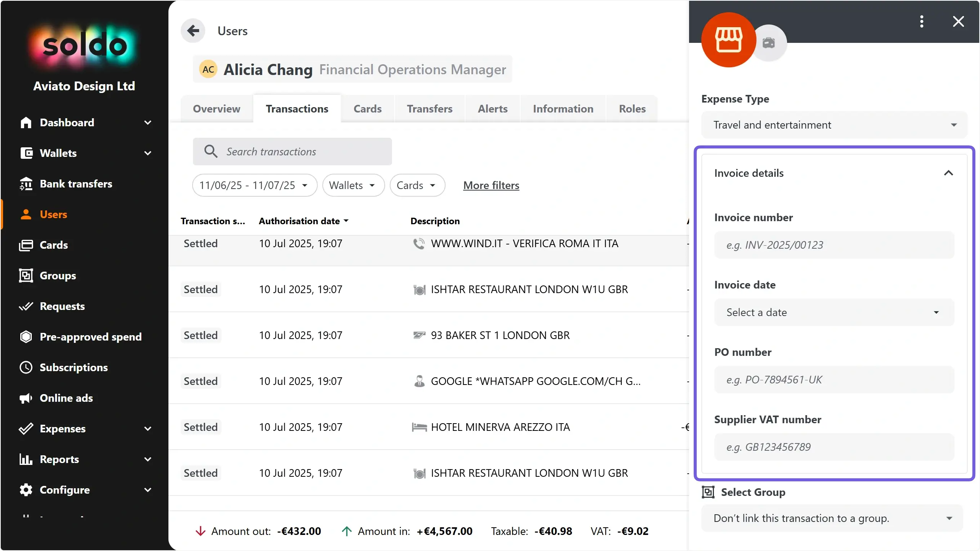Screen dimensions: 980x551
Task: Click the Subscriptions clock icon
Action: tap(26, 367)
